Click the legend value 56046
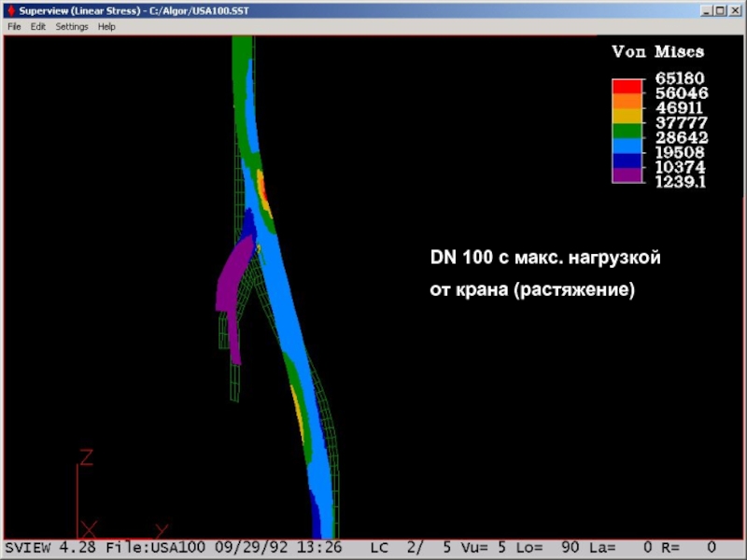 click(x=682, y=92)
